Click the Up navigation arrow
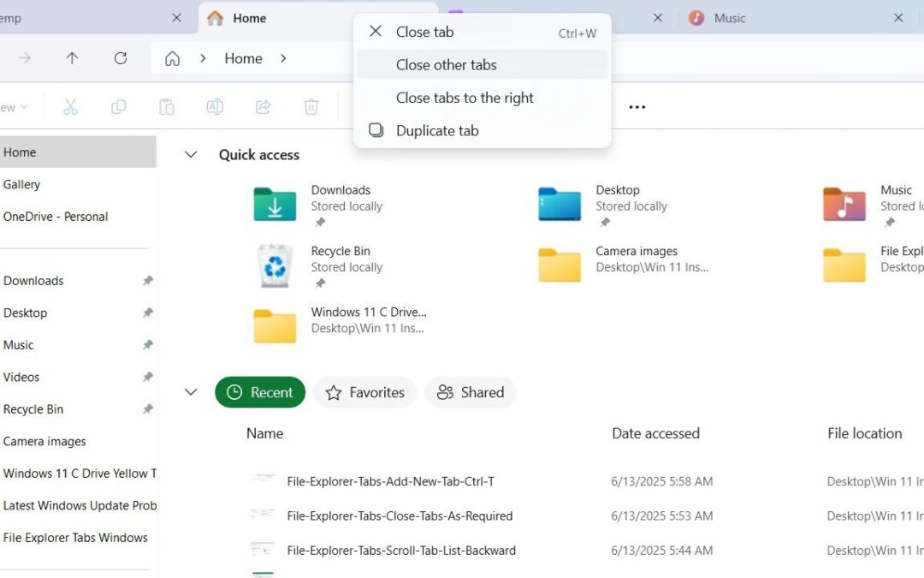The width and height of the screenshot is (924, 578). tap(73, 58)
